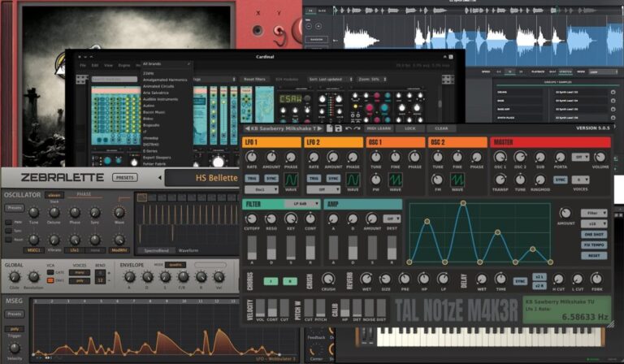Screen dimensions: 624x364
Task: Click the OSC 2 wave shape icon
Action: [457, 179]
